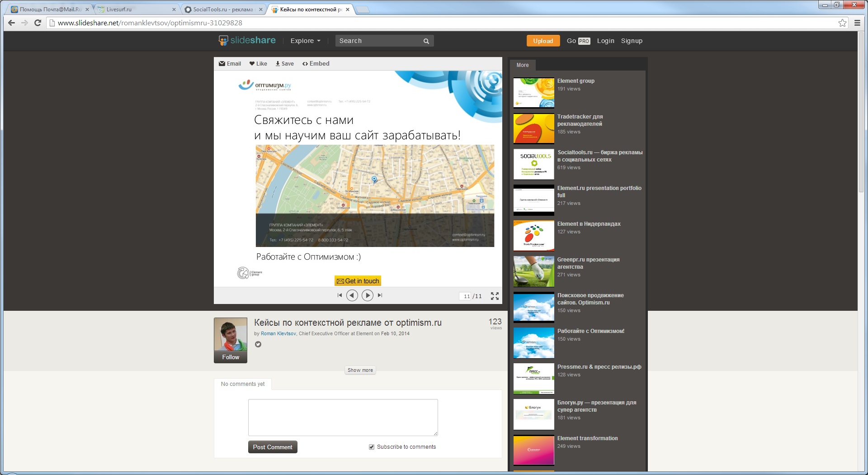Open Блогун.ру presentation thumbnail
This screenshot has width=868, height=475.
point(534,414)
